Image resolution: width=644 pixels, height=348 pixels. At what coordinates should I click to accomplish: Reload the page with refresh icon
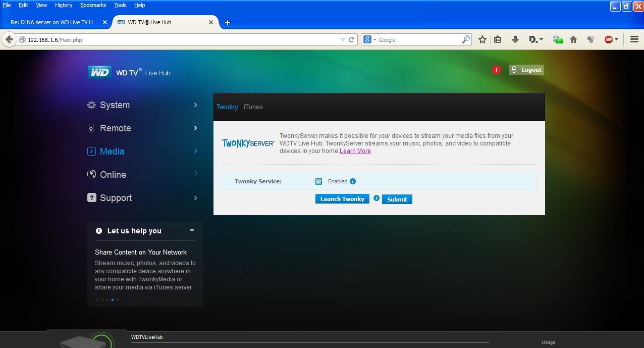pos(352,39)
